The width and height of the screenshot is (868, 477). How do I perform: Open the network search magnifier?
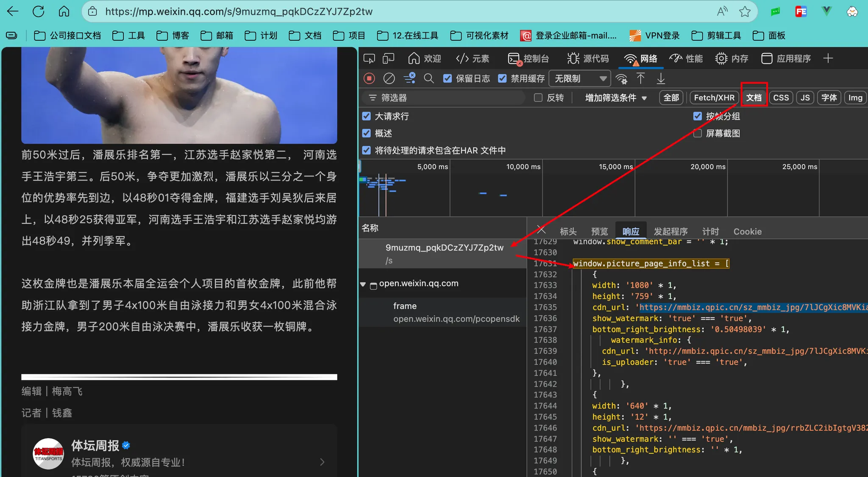pyautogui.click(x=428, y=78)
